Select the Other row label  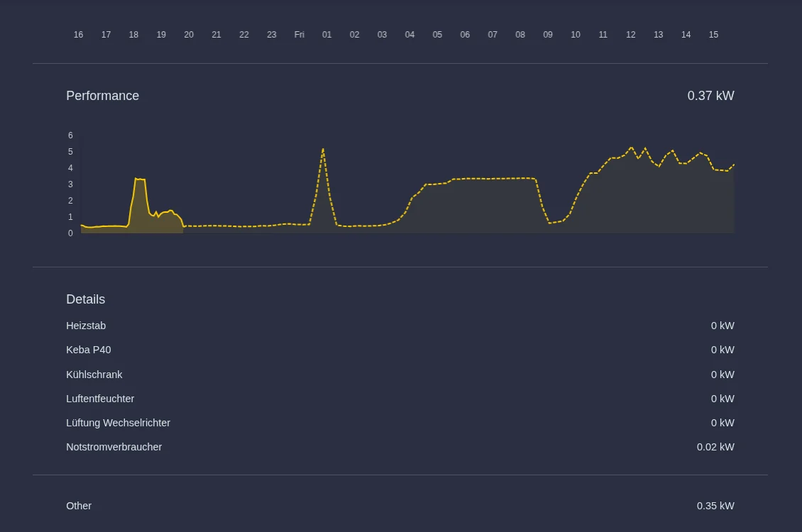click(x=79, y=506)
